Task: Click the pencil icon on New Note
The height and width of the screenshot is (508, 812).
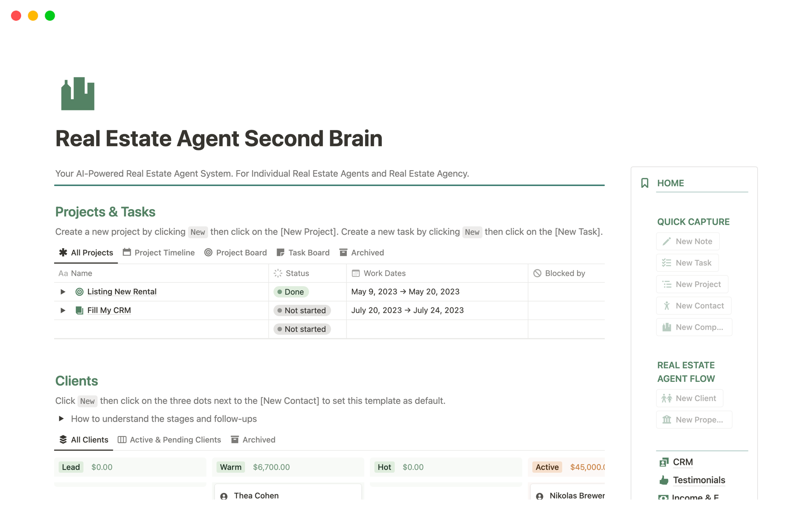Action: click(667, 241)
